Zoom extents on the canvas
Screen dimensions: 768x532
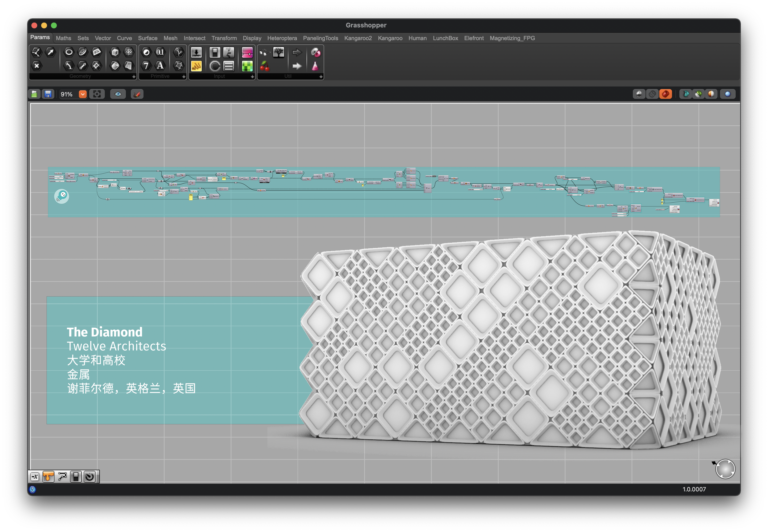pos(97,94)
